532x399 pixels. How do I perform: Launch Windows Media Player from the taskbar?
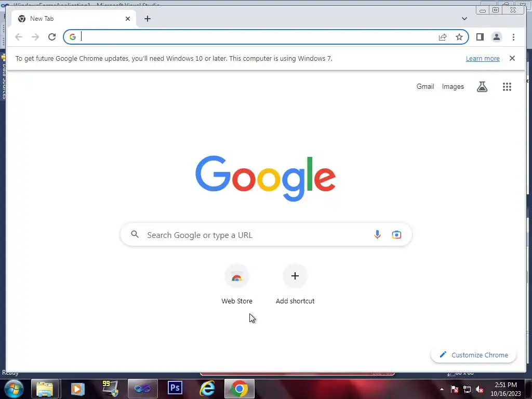(x=77, y=389)
